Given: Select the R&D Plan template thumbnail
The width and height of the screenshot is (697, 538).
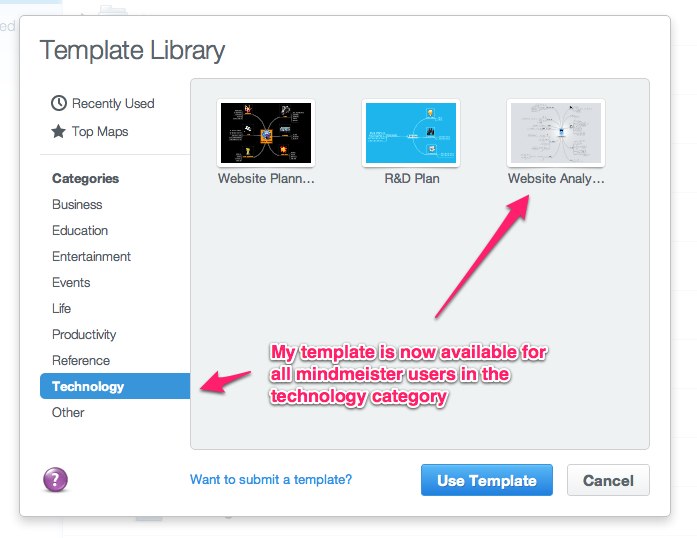Looking at the screenshot, I should pos(411,133).
